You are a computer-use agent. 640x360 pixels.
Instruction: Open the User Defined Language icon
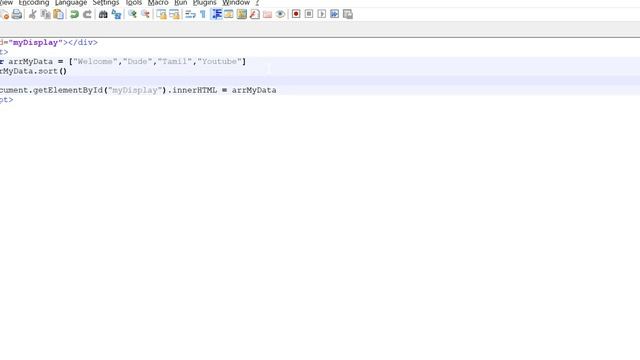pos(229,14)
